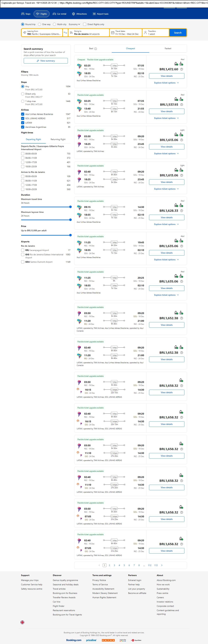
Task: Switch to the Fastest results tab
Action: coord(168,48)
